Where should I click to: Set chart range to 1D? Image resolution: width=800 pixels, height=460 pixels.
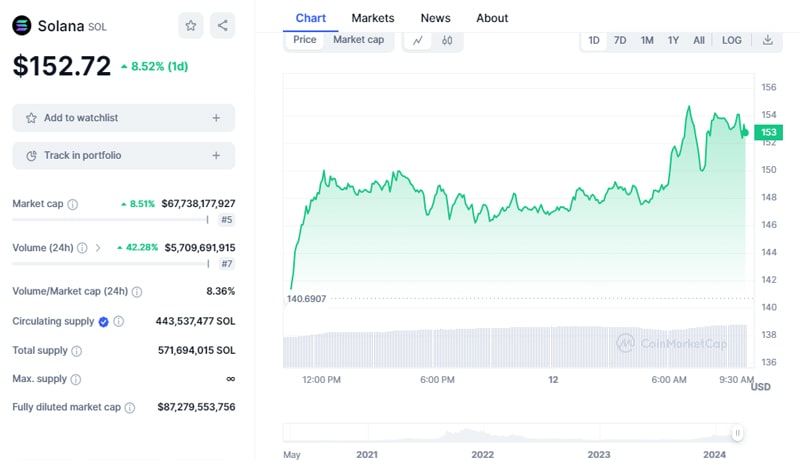tap(594, 40)
